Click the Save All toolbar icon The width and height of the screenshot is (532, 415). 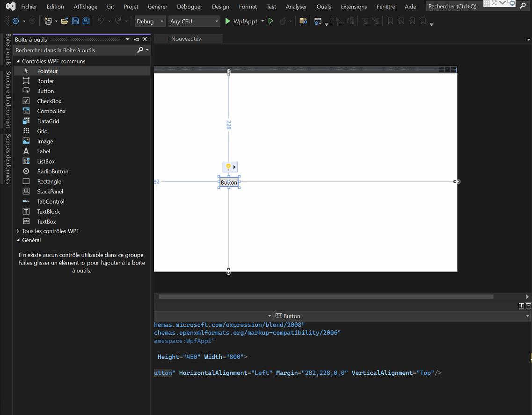86,21
